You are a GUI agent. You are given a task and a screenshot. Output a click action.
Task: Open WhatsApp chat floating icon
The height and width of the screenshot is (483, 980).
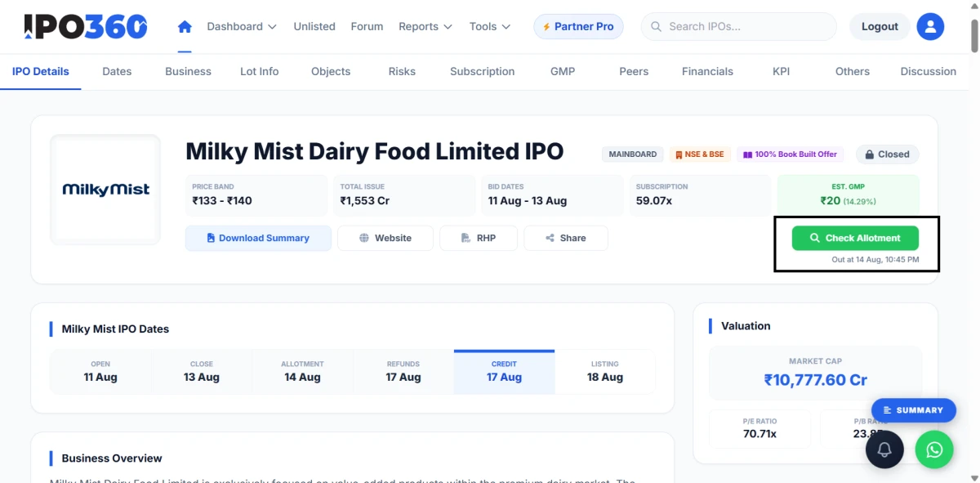coord(934,449)
